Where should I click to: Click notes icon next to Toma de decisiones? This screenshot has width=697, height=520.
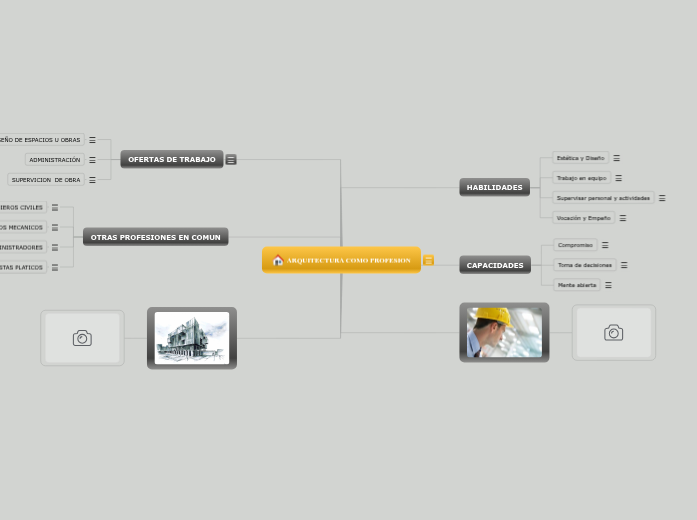[624, 265]
